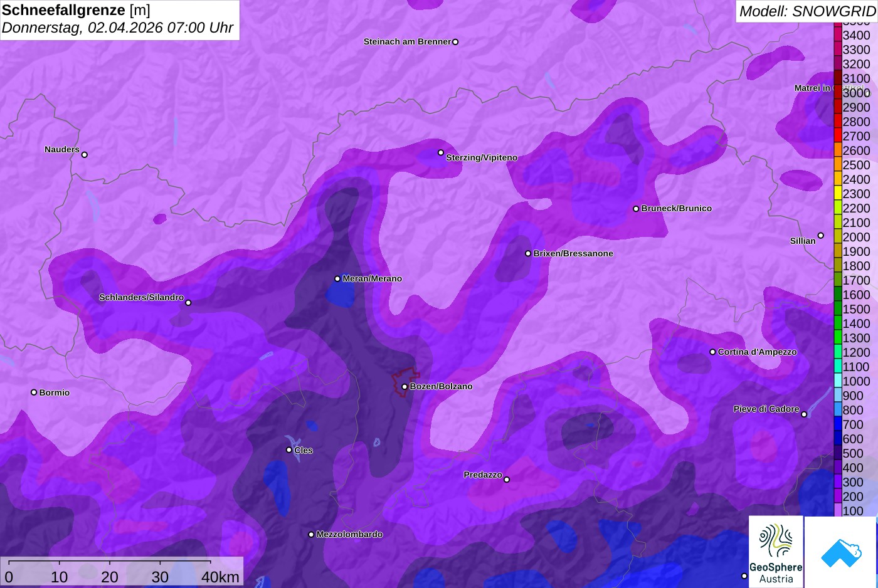Click the Cortina d'Ampezzo label text
The height and width of the screenshot is (588, 878).
coord(757,352)
